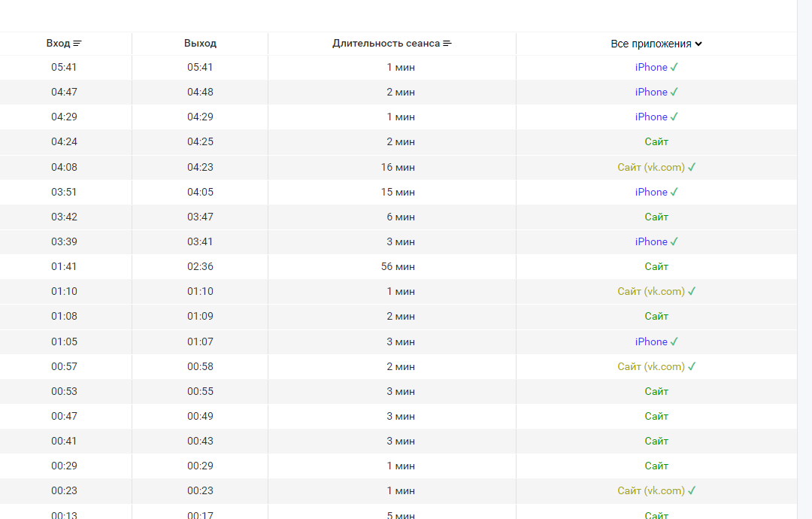The width and height of the screenshot is (812, 519).
Task: Click the green check in 01:05 iPhone row
Action: [674, 341]
